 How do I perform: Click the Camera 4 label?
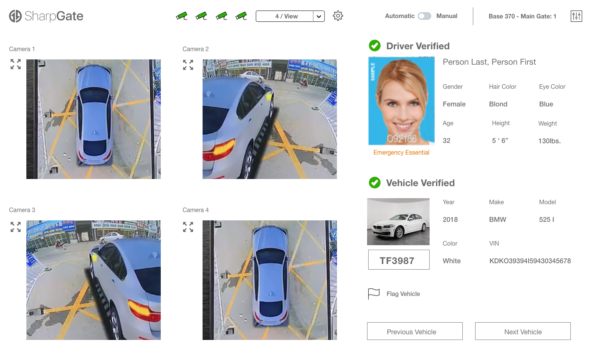pyautogui.click(x=195, y=210)
